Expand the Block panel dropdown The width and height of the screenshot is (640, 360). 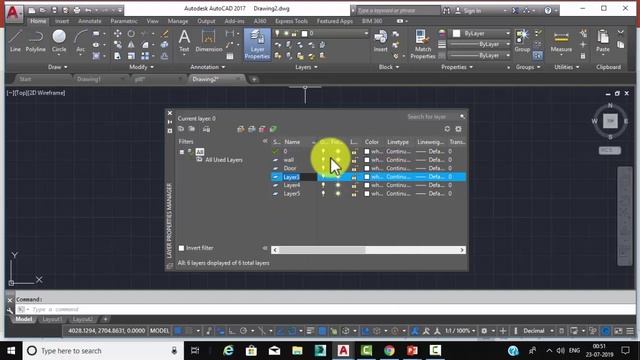[x=389, y=67]
